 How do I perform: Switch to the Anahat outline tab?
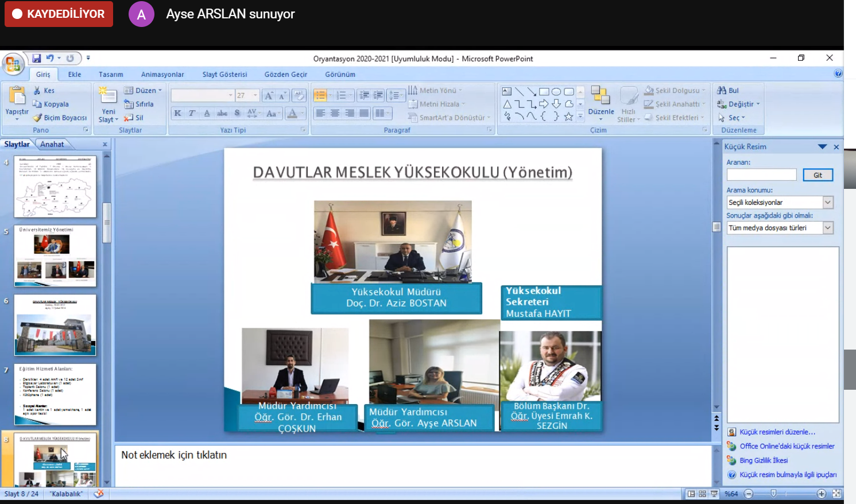[52, 144]
